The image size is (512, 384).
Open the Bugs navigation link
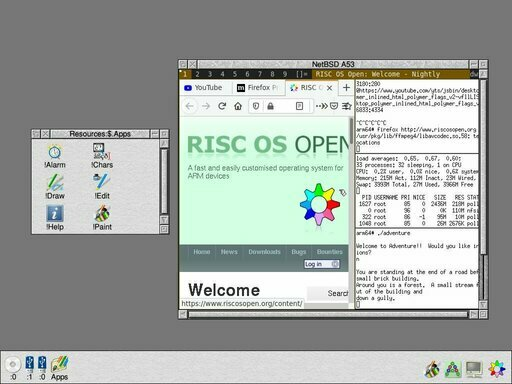coord(298,252)
